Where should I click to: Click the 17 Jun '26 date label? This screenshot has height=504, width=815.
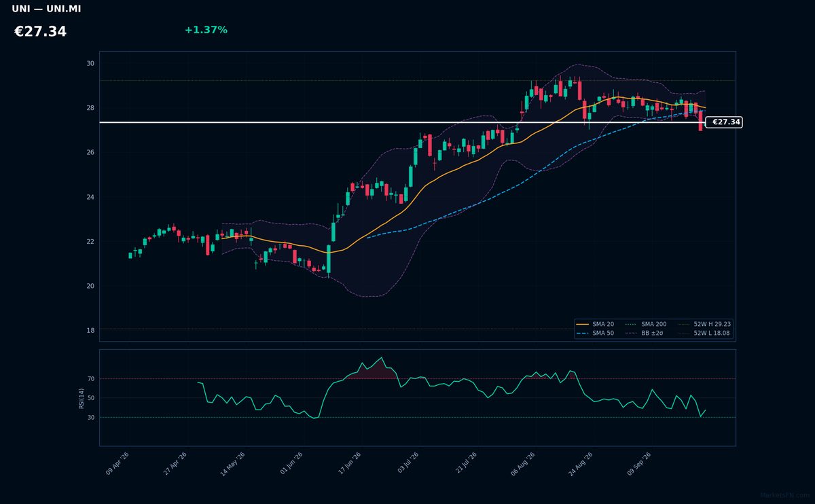(349, 464)
